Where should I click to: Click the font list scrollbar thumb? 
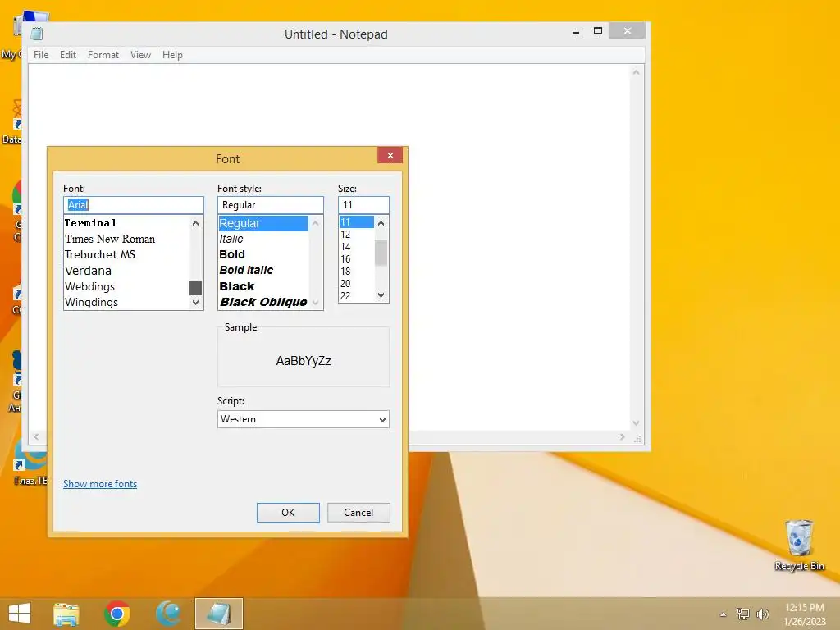coord(195,288)
